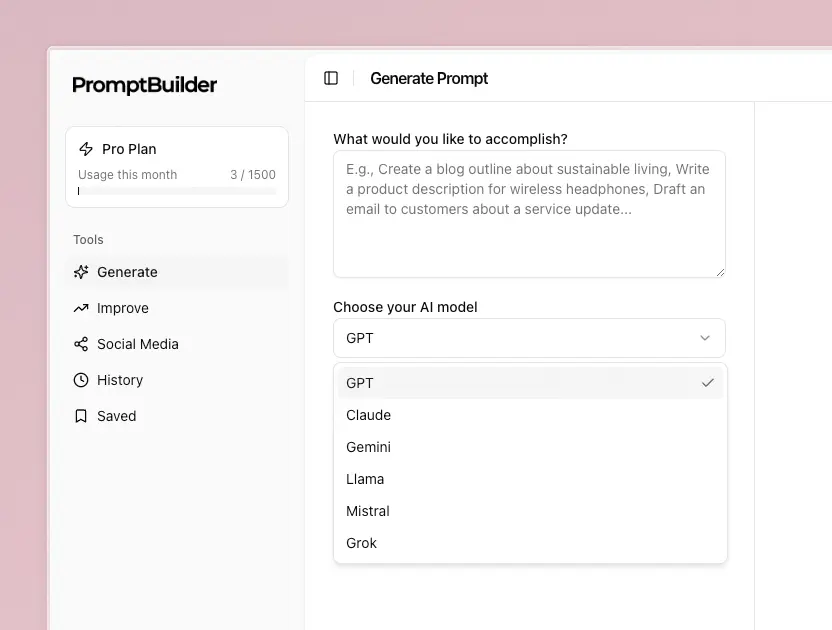Select Mistral in the model list
The height and width of the screenshot is (630, 832).
367,511
